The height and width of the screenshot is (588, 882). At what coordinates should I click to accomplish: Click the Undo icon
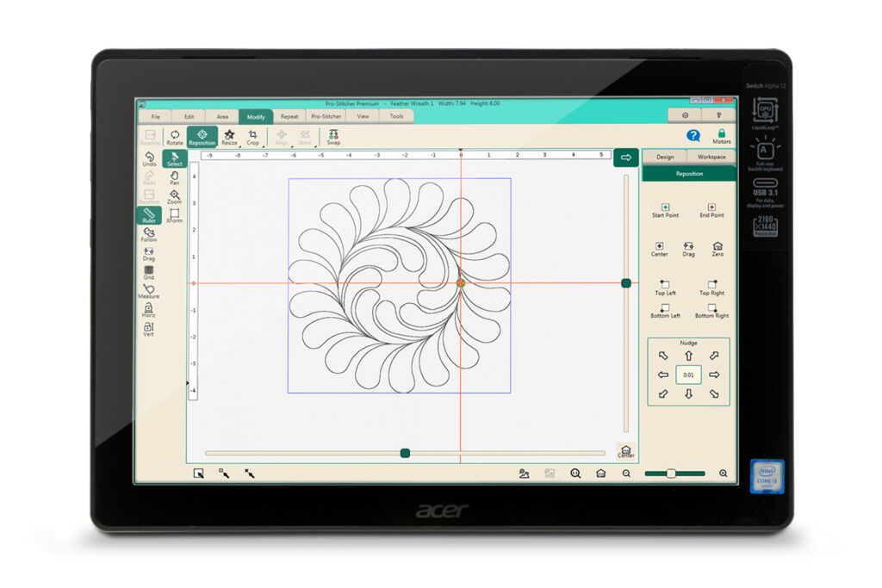tap(149, 159)
